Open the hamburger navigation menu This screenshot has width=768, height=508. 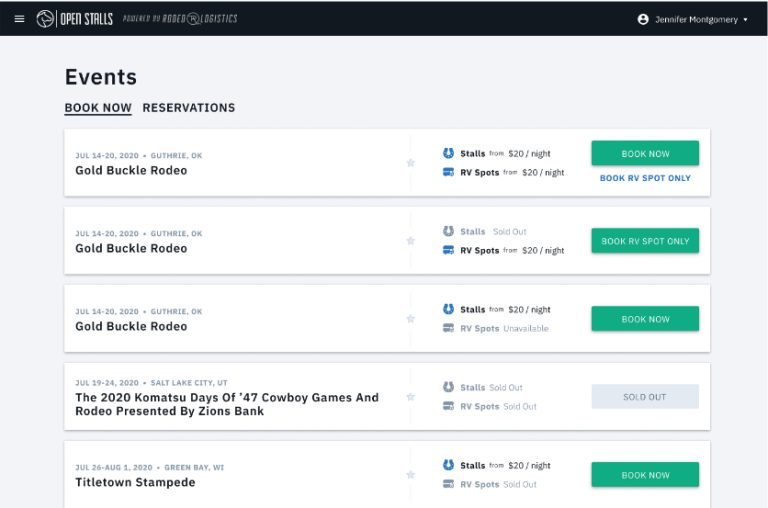point(19,19)
